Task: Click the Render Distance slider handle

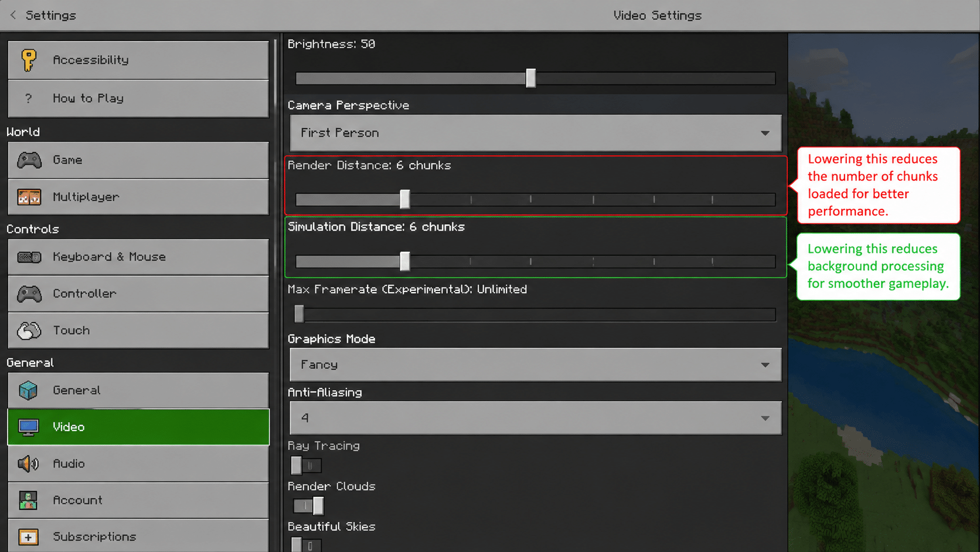Action: coord(404,199)
